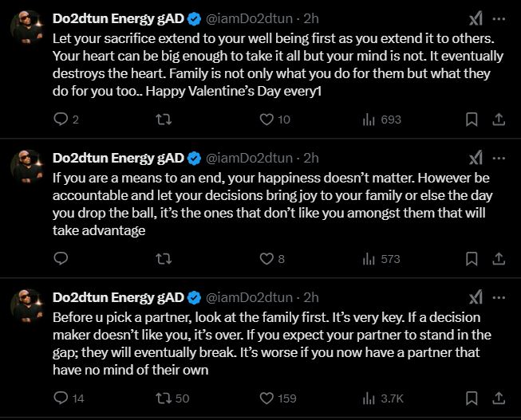
Task: Open more options on the third tweet
Action: click(x=499, y=296)
